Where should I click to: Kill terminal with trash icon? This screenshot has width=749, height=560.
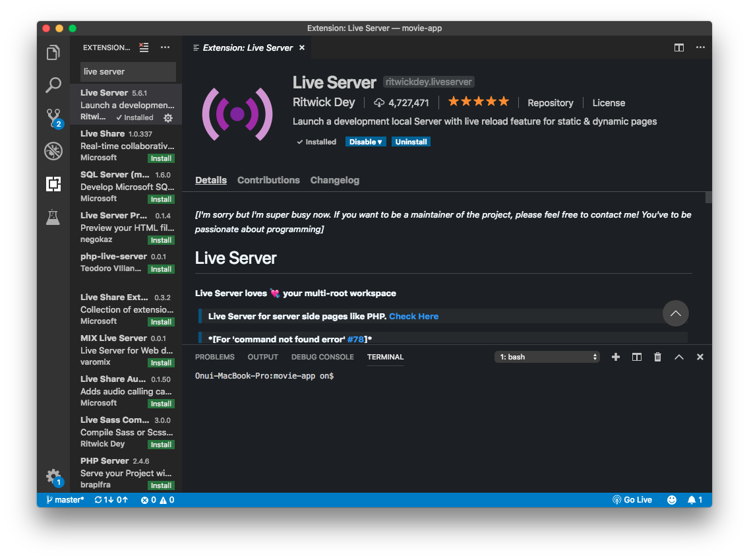(x=658, y=357)
